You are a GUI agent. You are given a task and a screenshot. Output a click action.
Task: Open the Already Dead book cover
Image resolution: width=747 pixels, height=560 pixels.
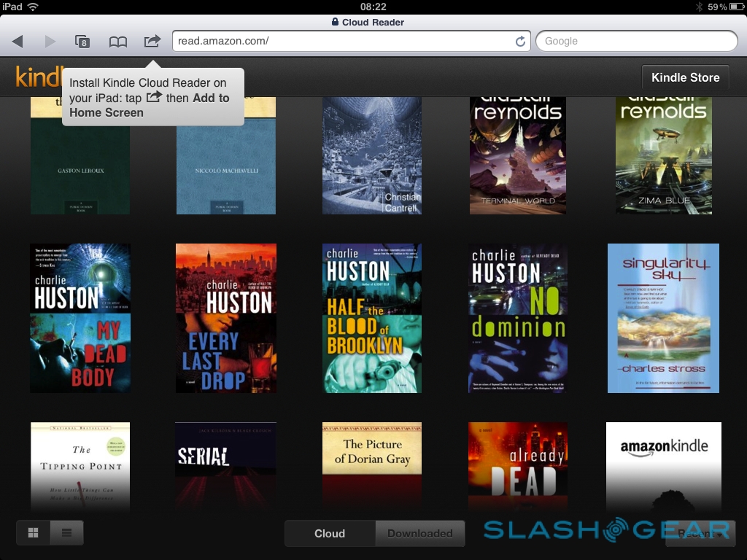coord(518,467)
